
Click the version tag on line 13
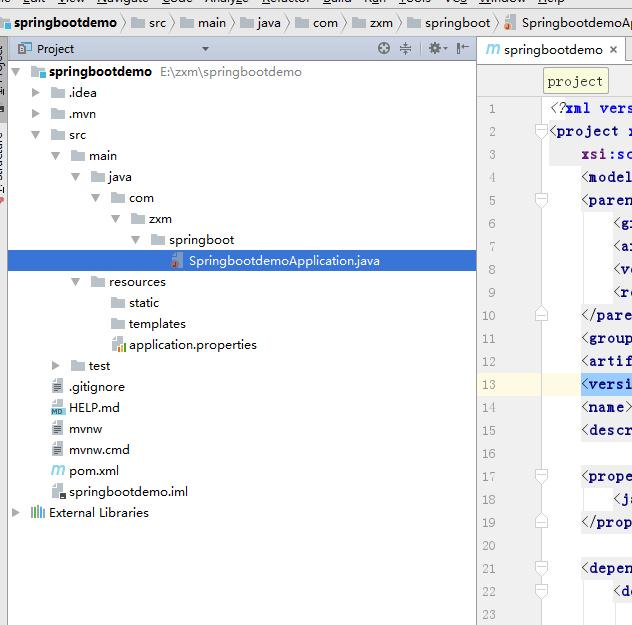[x=606, y=384]
